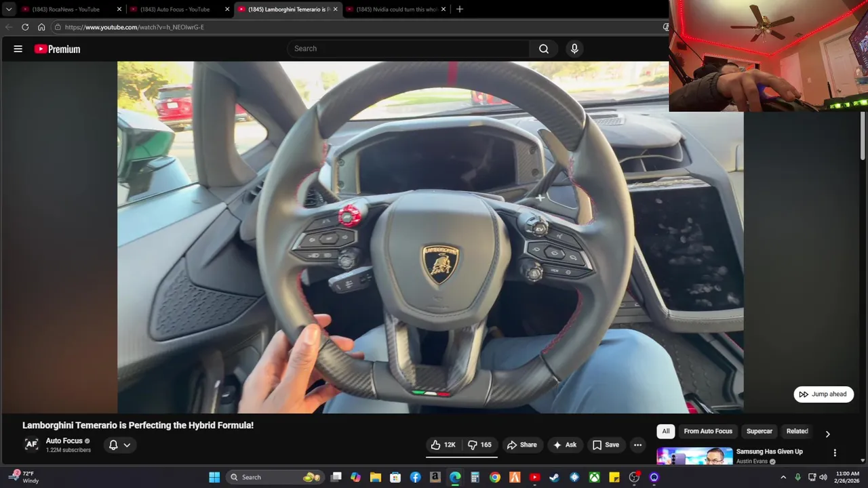868x488 pixels.
Task: Reload the current page
Action: 25,27
